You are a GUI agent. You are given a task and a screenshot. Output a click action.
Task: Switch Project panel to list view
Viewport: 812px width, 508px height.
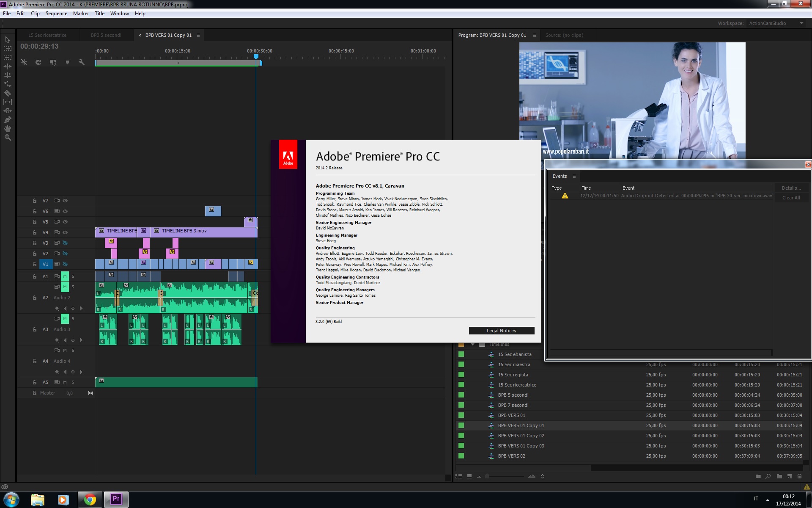pos(459,476)
